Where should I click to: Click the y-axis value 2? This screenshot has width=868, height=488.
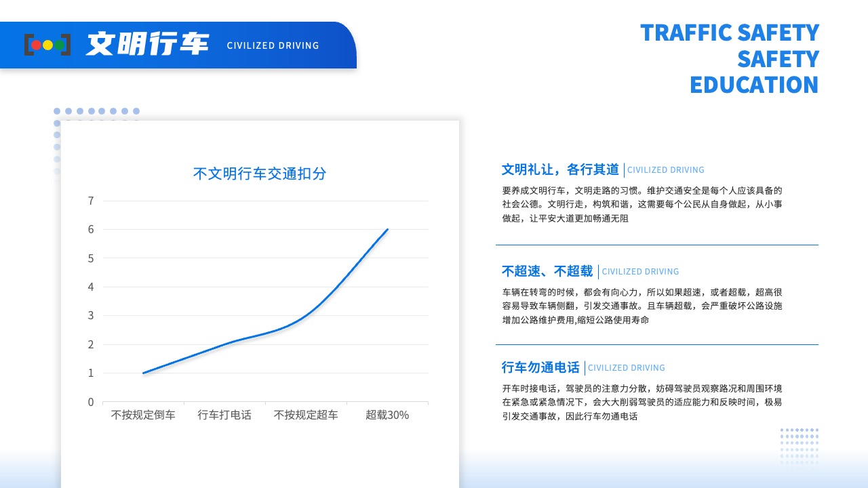tap(91, 344)
